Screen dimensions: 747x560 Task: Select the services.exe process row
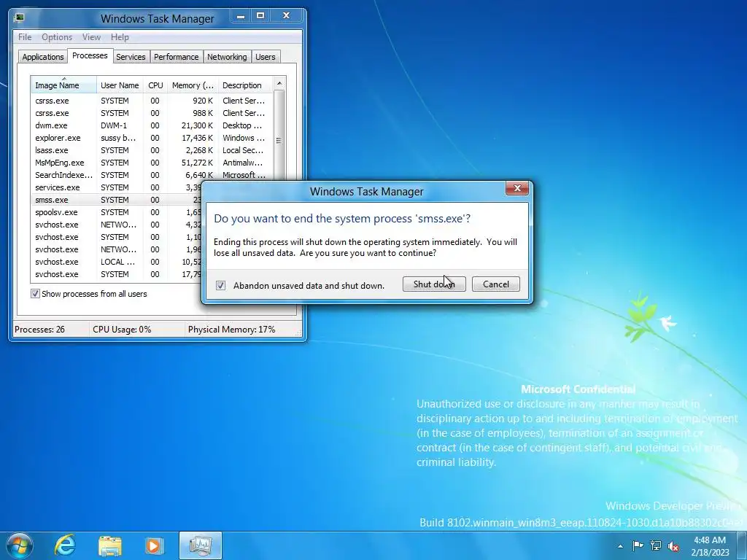[x=116, y=187]
